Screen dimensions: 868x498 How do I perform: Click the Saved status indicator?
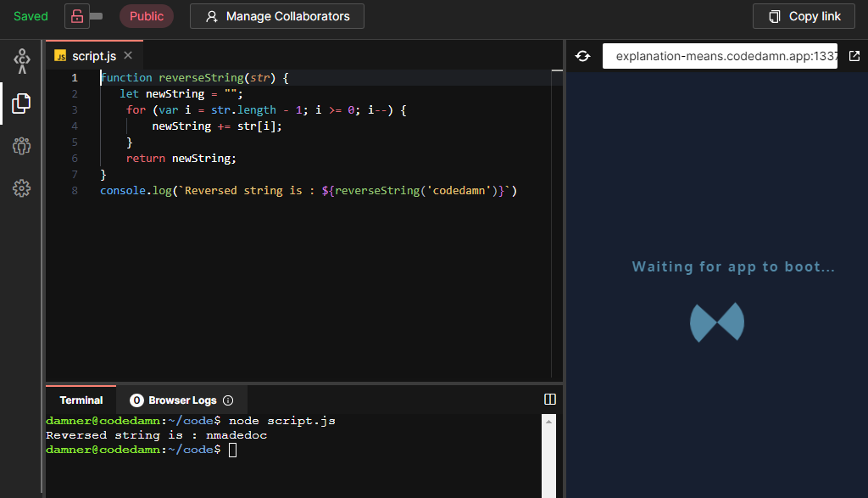coord(31,16)
